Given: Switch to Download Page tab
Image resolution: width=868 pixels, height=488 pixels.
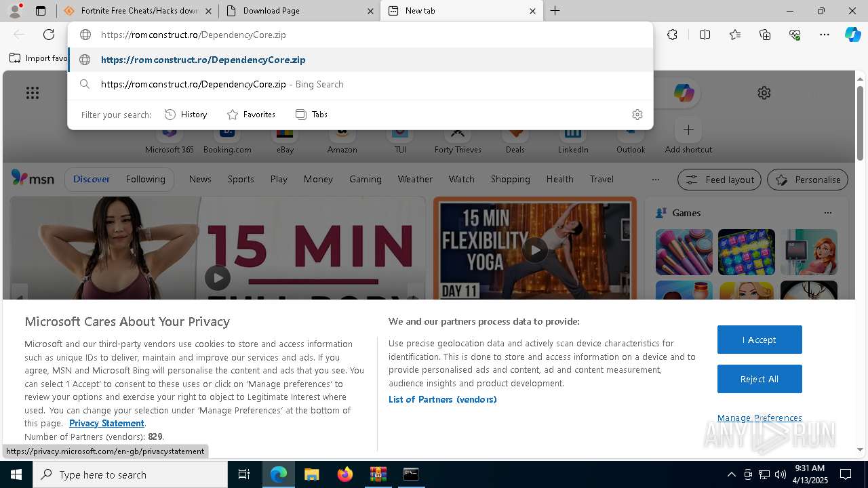Looking at the screenshot, I should [x=300, y=11].
